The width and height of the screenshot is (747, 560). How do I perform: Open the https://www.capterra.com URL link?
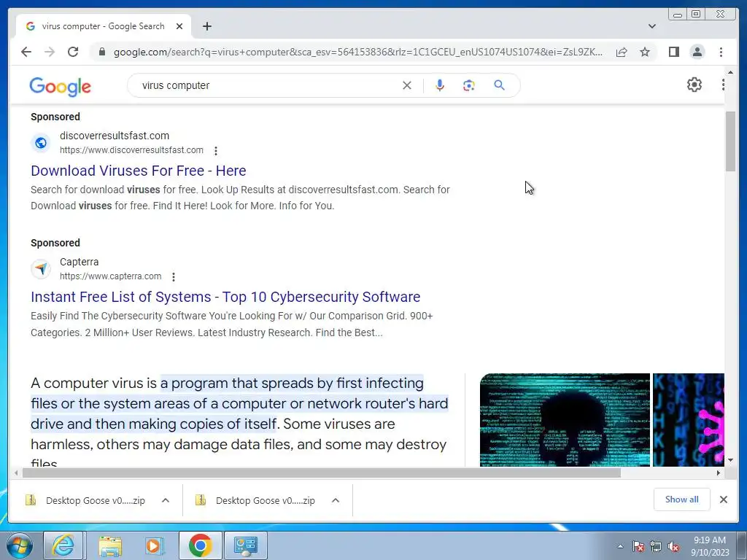coord(111,276)
